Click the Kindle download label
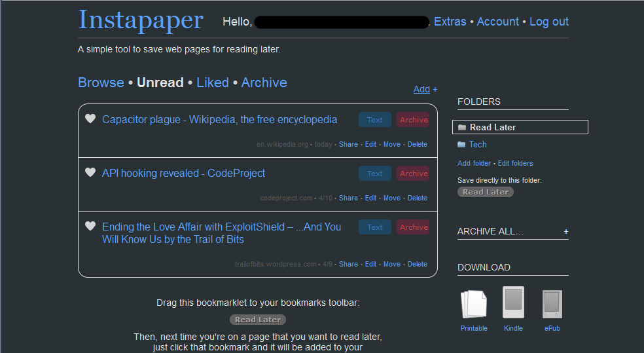 513,328
